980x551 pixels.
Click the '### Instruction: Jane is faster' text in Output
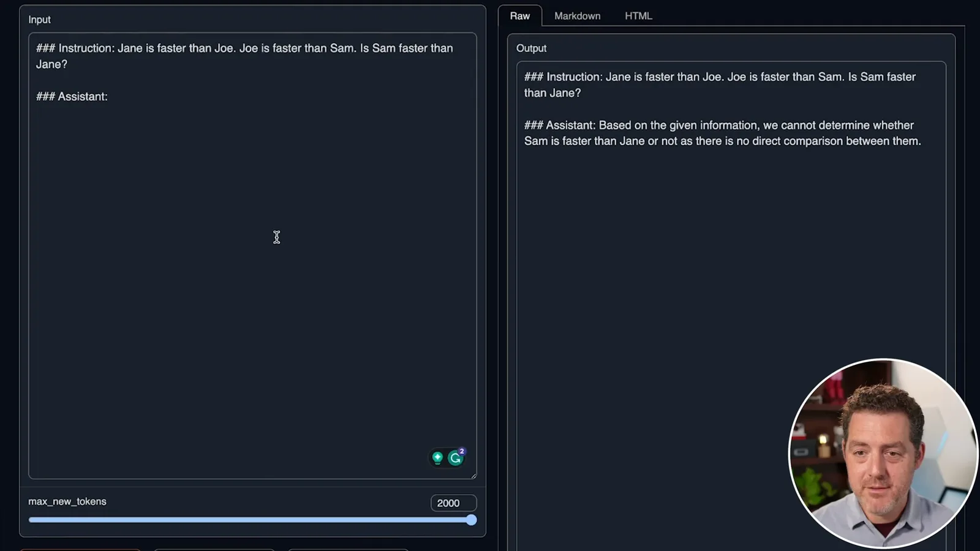click(720, 84)
